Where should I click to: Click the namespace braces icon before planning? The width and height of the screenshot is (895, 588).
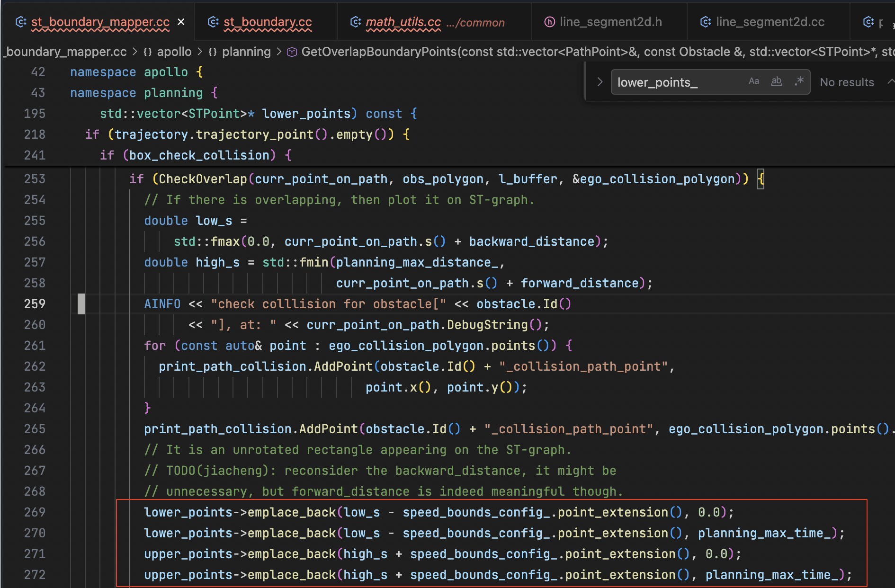tap(213, 52)
